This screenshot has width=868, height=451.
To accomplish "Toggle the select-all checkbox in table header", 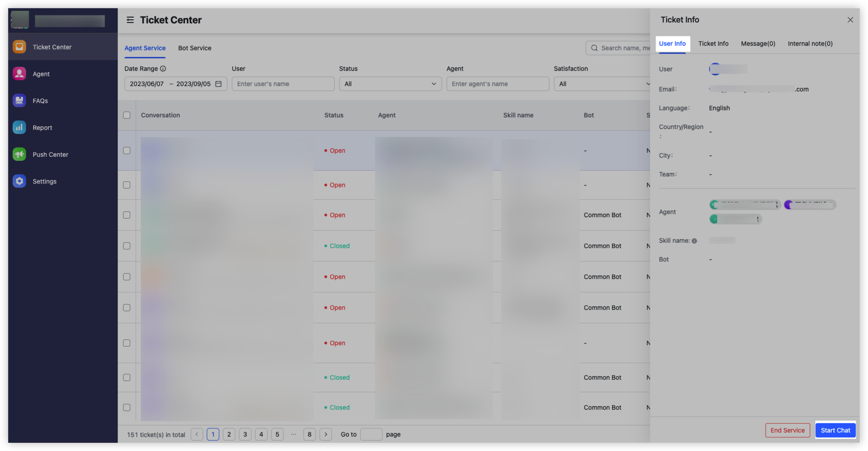I will (x=127, y=115).
